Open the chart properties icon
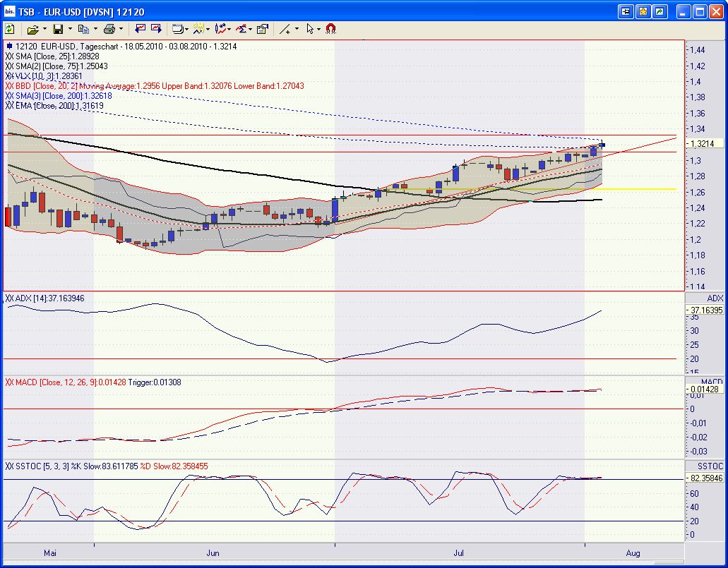The width and height of the screenshot is (728, 568). (x=262, y=29)
